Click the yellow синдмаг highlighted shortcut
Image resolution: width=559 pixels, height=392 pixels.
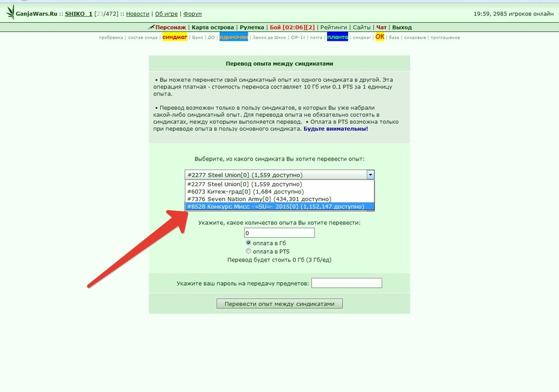[x=175, y=37]
